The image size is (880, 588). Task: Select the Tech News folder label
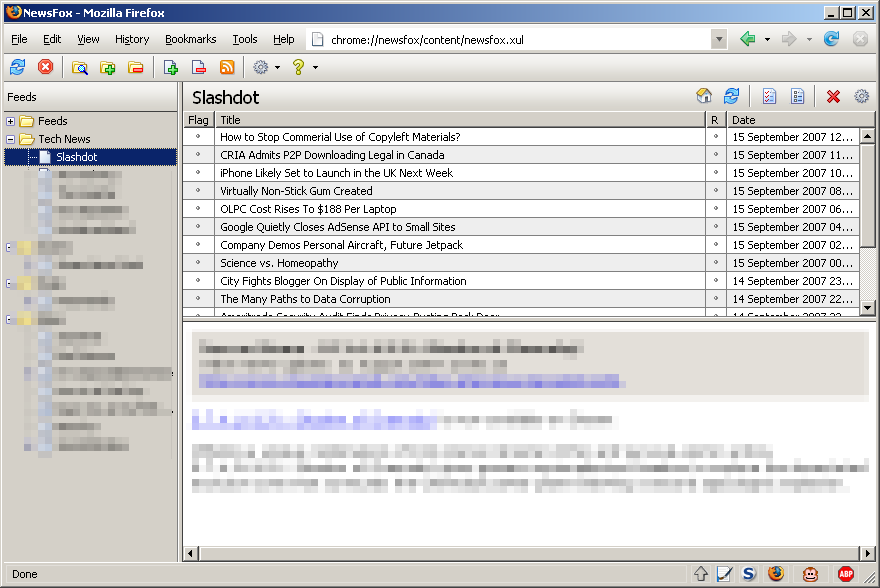pyautogui.click(x=64, y=139)
